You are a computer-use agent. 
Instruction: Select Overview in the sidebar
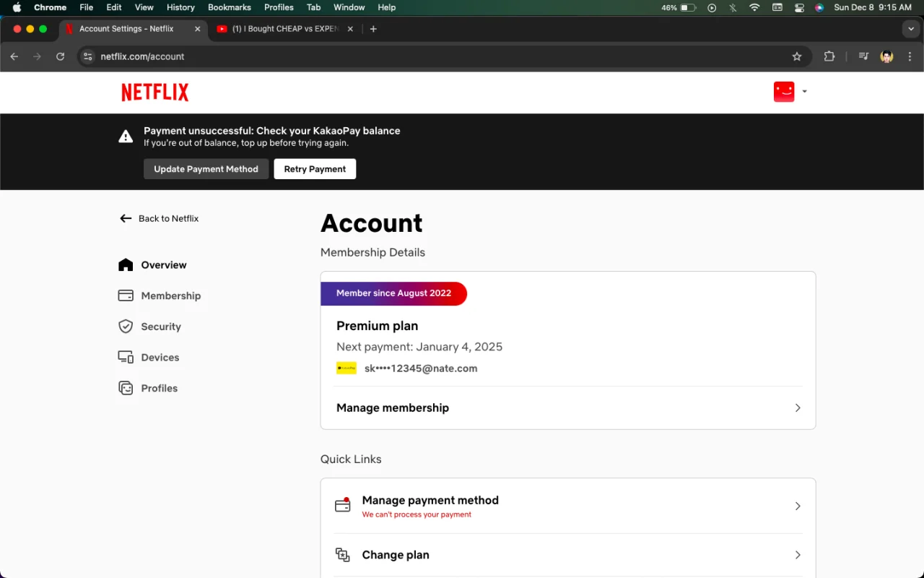coord(164,265)
